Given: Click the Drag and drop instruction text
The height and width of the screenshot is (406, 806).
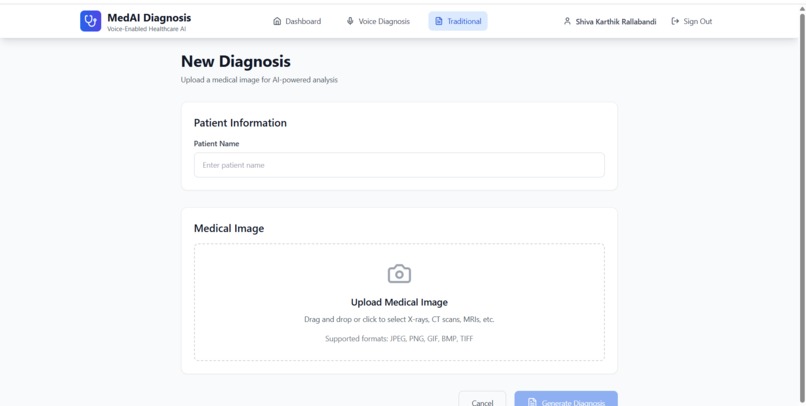Looking at the screenshot, I should [399, 319].
